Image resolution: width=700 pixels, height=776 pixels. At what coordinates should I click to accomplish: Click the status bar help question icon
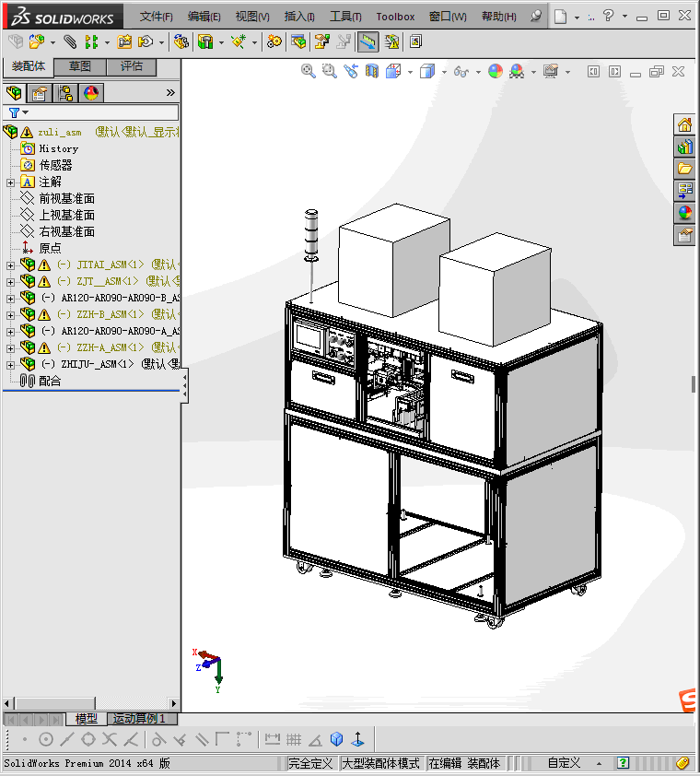pyautogui.click(x=624, y=763)
